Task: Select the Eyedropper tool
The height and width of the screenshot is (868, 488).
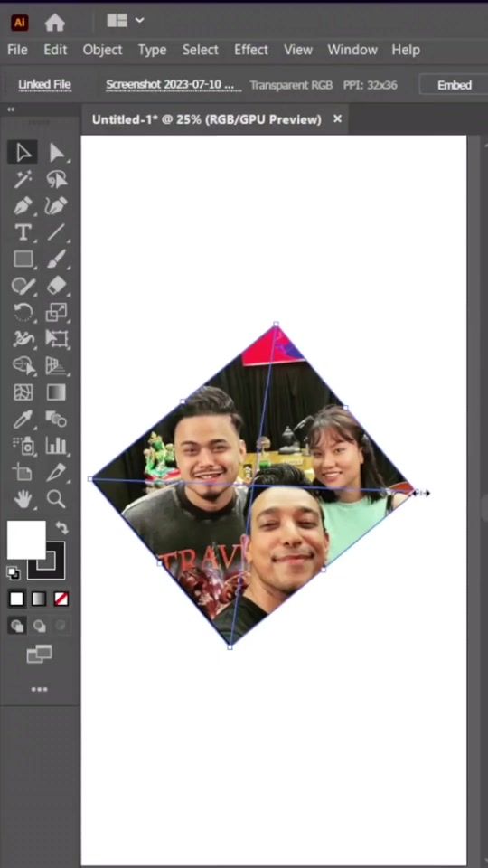Action: pos(23,419)
